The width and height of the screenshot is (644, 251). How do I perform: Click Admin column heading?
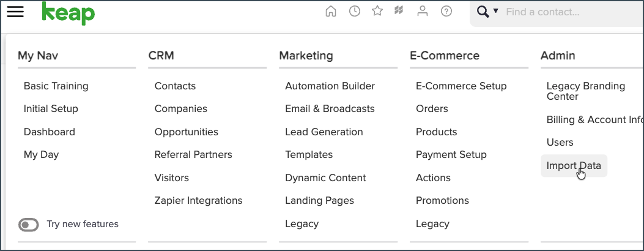coord(558,56)
